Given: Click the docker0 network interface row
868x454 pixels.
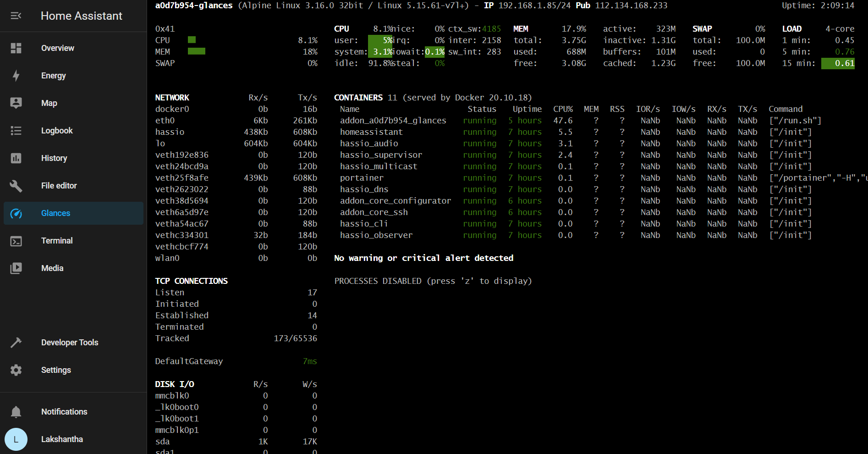Looking at the screenshot, I should [236, 109].
